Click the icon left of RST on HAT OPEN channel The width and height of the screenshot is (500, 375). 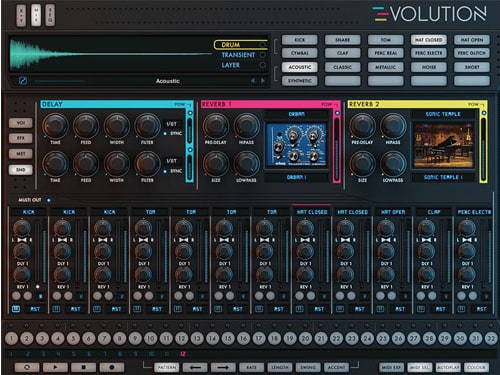[380, 309]
